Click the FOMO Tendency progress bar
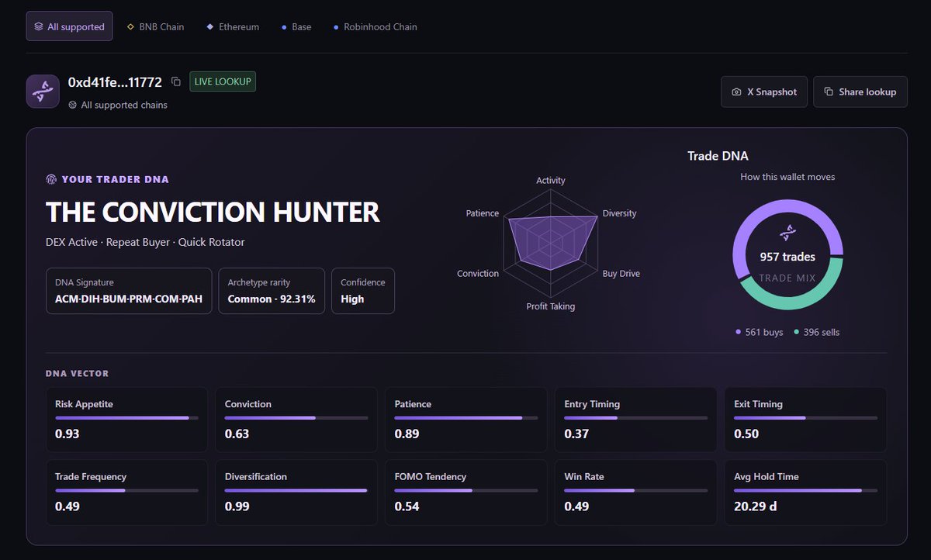This screenshot has width=931, height=560. coord(465,490)
